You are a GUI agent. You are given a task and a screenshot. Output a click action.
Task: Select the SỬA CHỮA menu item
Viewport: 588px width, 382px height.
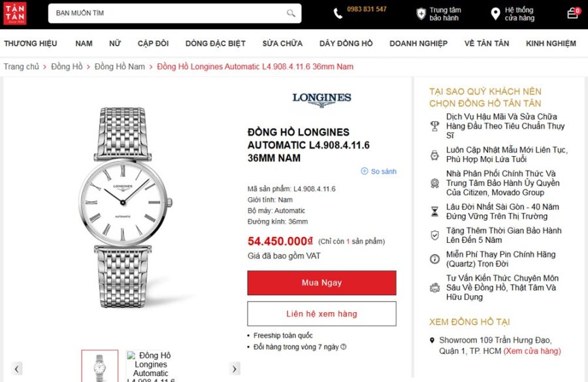click(282, 44)
